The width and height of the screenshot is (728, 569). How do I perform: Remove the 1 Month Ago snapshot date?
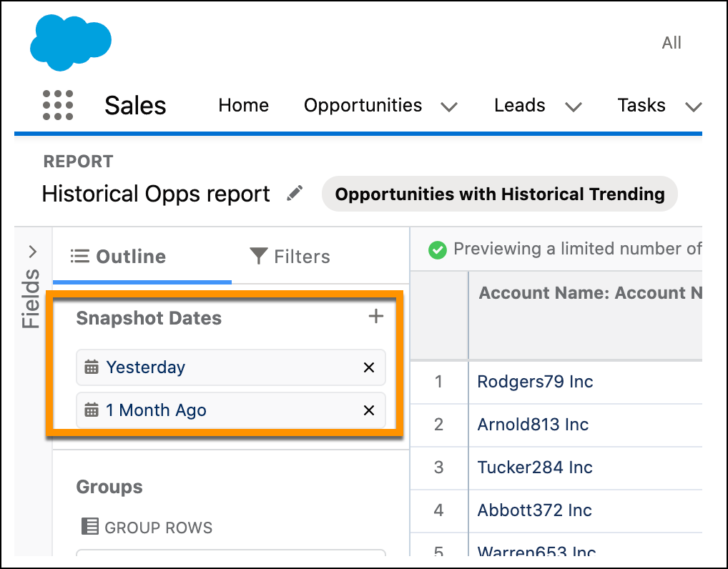[369, 410]
